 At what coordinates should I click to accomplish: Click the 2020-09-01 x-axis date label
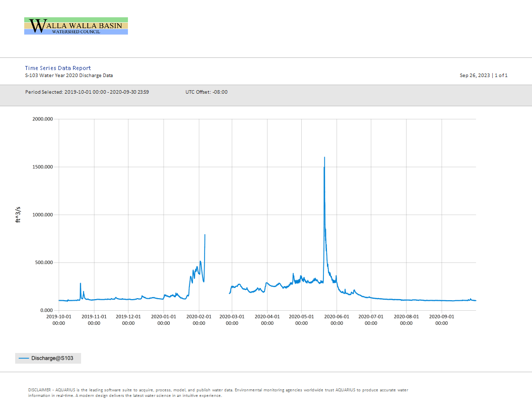coord(441,320)
